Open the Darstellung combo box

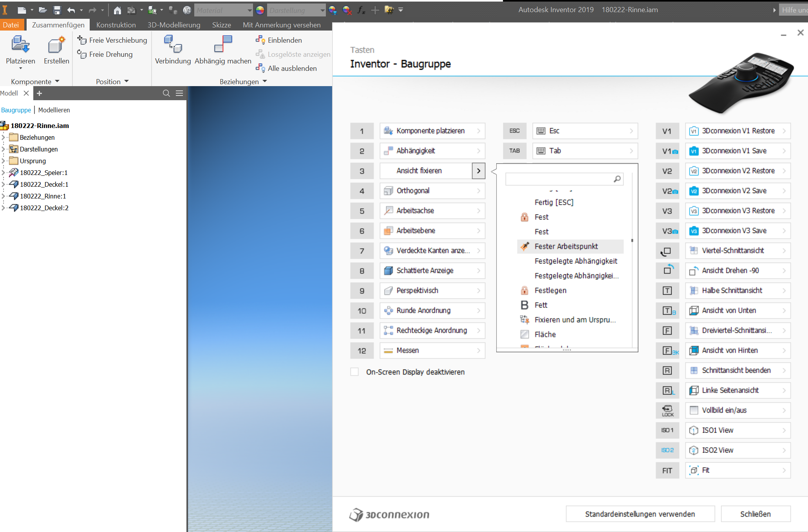tap(296, 10)
